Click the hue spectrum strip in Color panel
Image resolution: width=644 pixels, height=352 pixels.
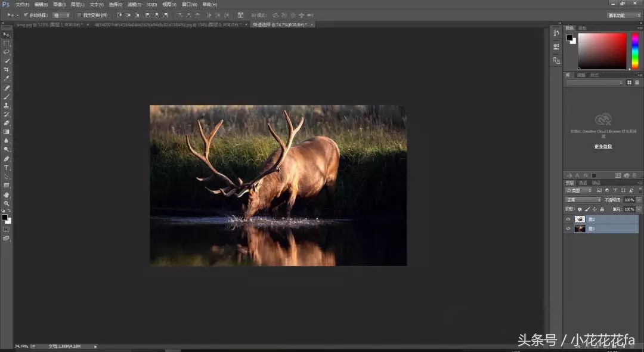635,51
